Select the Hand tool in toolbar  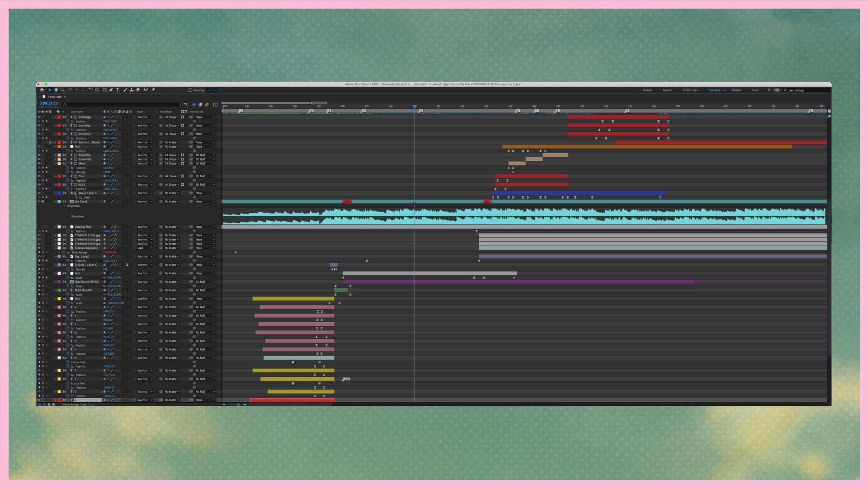[56, 90]
